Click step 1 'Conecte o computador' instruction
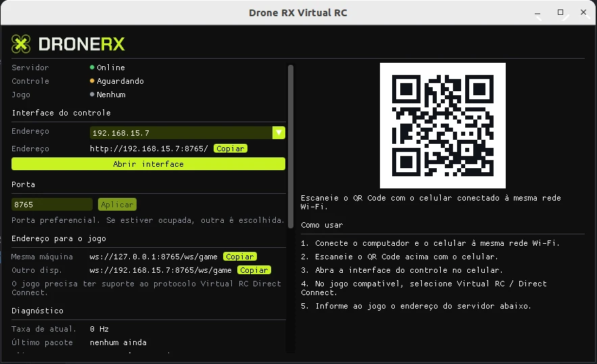The height and width of the screenshot is (364, 597). click(x=430, y=243)
